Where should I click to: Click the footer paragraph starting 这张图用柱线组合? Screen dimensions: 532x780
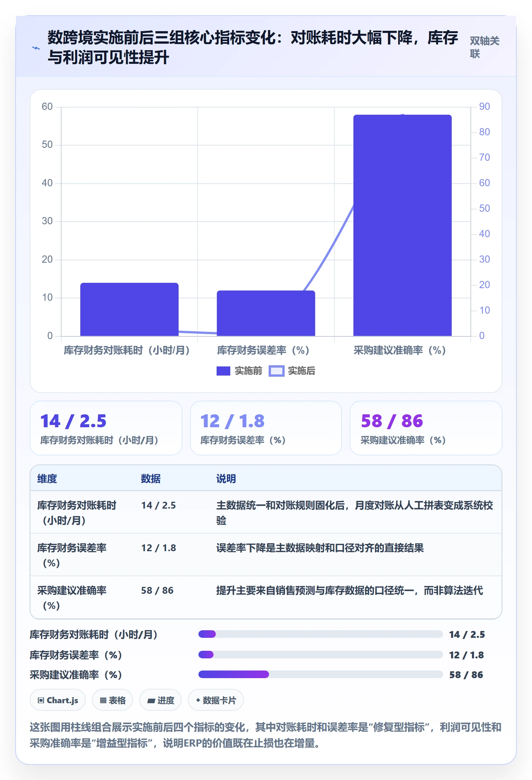pos(266,735)
